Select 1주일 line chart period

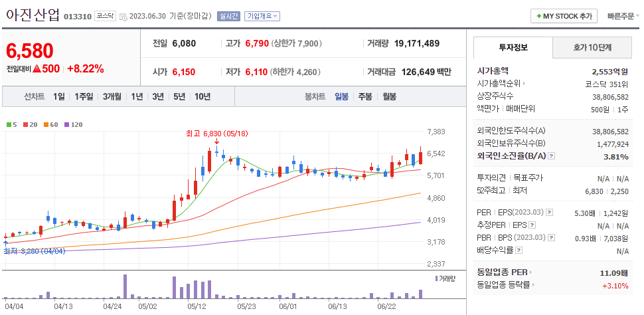click(x=84, y=97)
